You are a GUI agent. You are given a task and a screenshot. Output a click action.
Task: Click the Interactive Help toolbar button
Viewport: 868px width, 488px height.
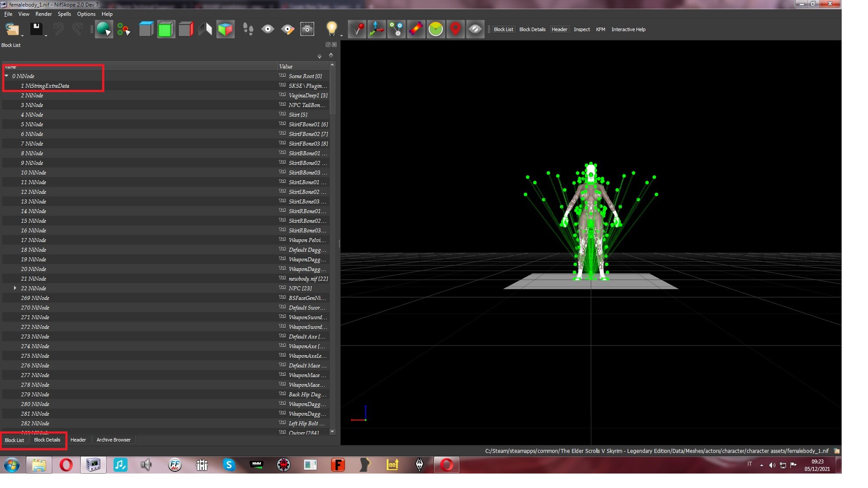(x=628, y=29)
